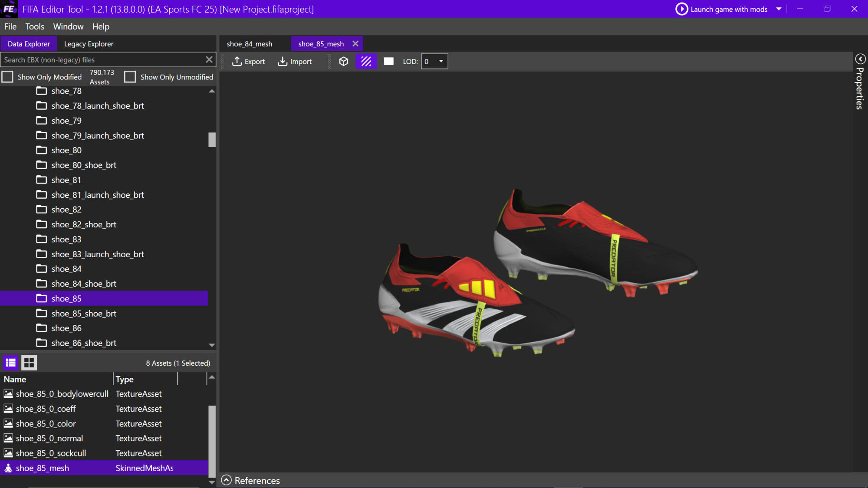Toggle the 3D cube mesh view icon
Viewport: 868px width, 488px height.
point(344,62)
